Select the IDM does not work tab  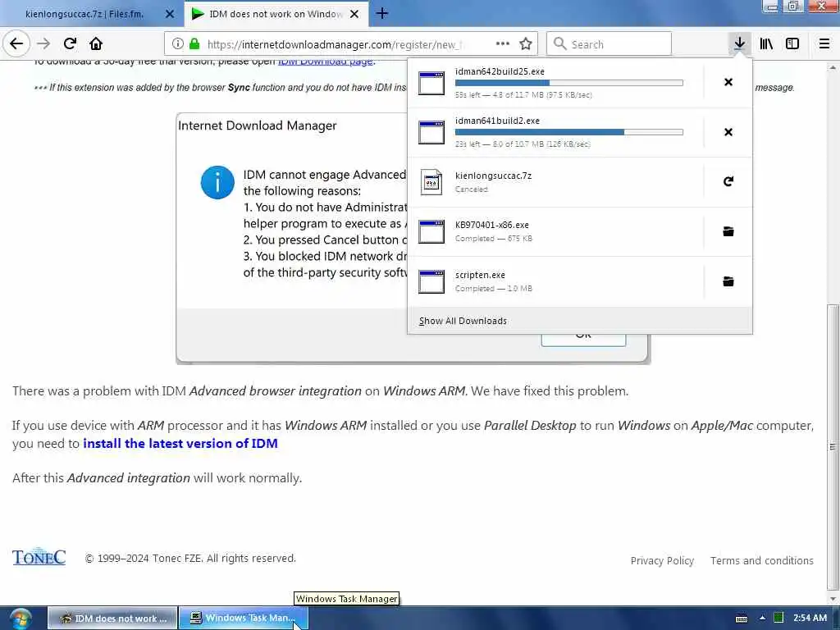pos(276,14)
